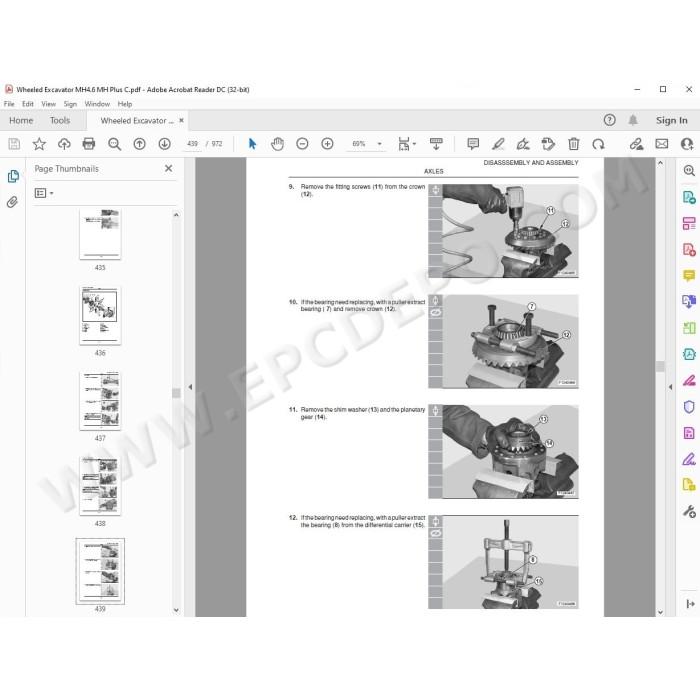Show the Page Thumbnails sidebar icon

(13, 176)
